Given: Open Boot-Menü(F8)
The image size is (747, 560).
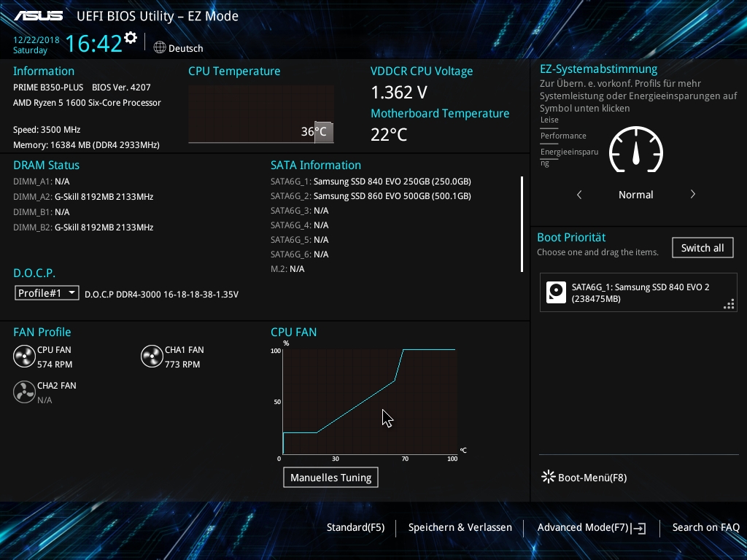Looking at the screenshot, I should point(584,477).
